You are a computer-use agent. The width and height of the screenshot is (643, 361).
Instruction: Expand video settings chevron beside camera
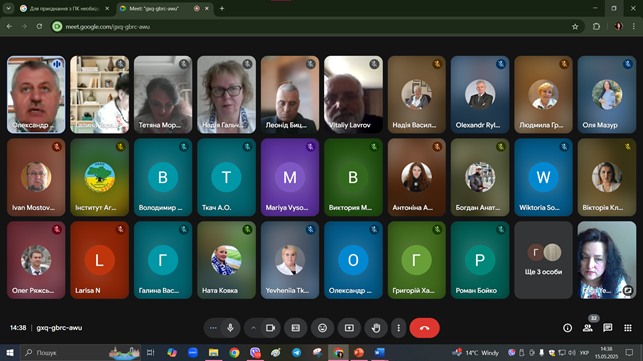click(x=253, y=328)
